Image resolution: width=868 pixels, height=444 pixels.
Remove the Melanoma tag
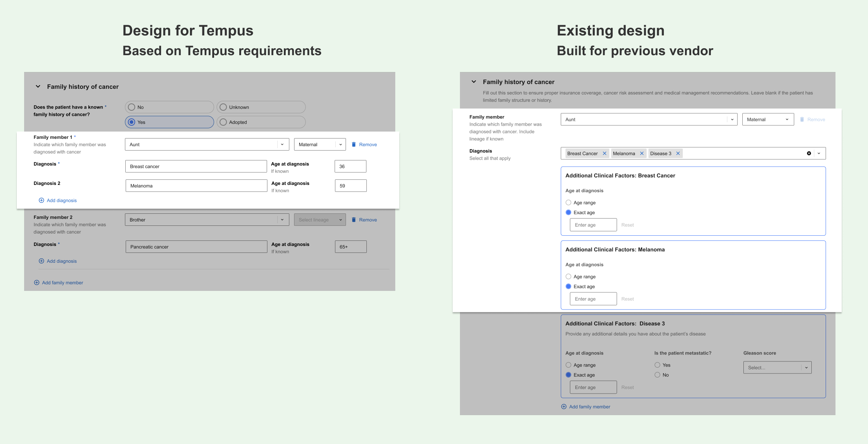[x=642, y=153]
